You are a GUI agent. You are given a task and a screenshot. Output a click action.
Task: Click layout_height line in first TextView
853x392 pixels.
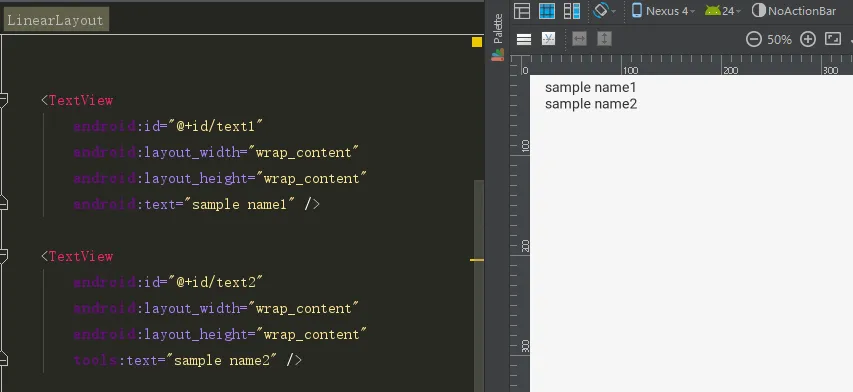tap(220, 178)
